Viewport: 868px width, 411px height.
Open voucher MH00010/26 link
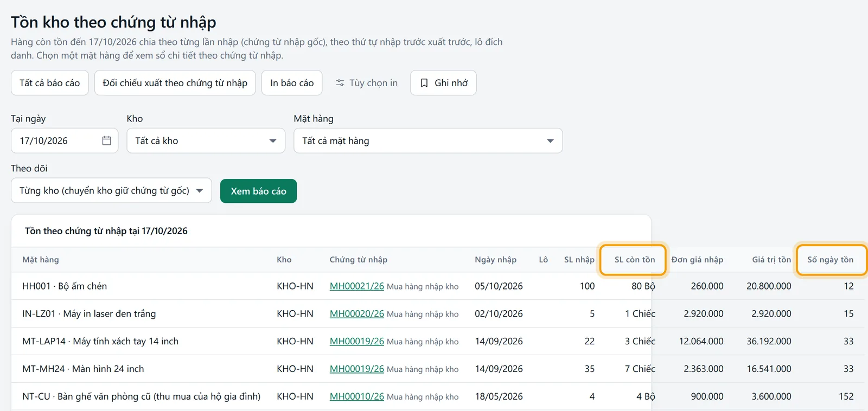[357, 396]
